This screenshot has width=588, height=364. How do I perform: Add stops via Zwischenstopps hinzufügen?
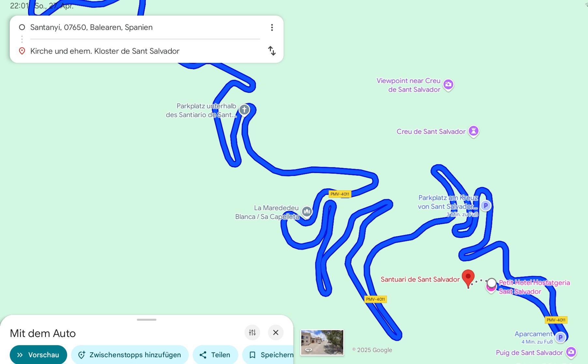[130, 355]
